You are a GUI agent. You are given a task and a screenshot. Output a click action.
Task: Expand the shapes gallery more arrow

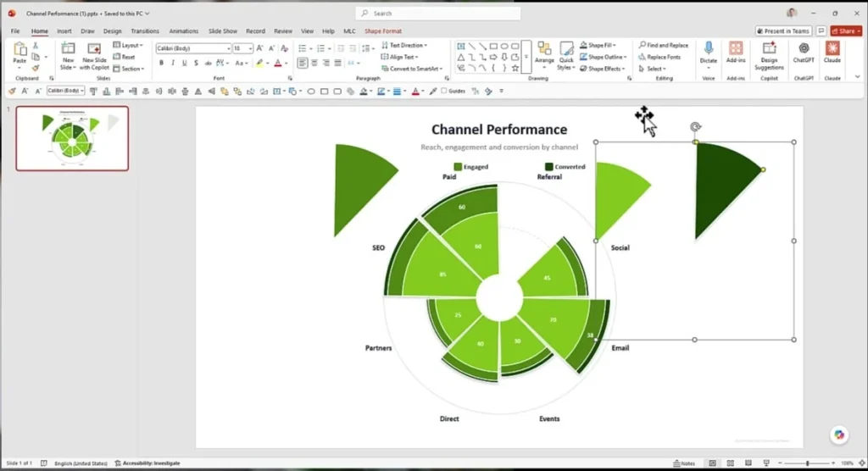526,57
